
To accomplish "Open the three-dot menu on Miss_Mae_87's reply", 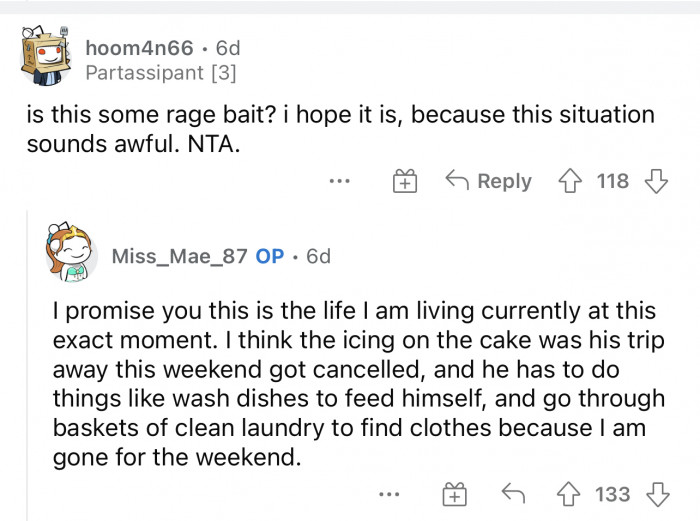I will pyautogui.click(x=390, y=494).
